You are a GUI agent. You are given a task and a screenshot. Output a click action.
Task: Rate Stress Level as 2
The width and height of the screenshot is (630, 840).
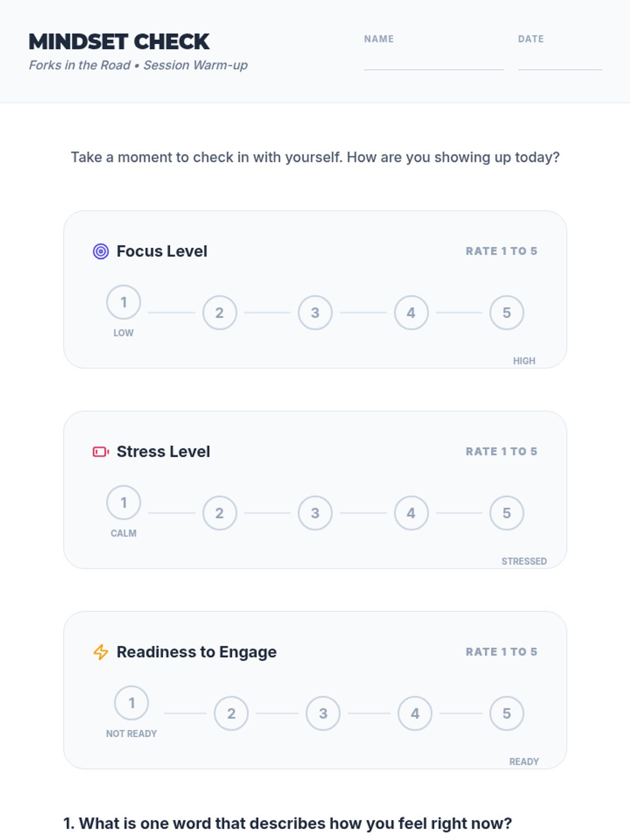point(219,513)
